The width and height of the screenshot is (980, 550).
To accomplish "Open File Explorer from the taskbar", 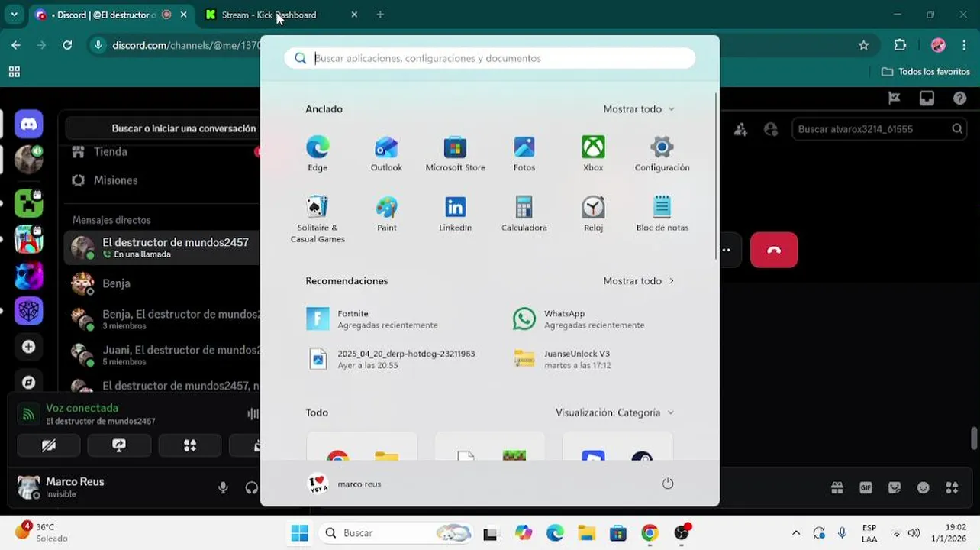I will [x=586, y=533].
